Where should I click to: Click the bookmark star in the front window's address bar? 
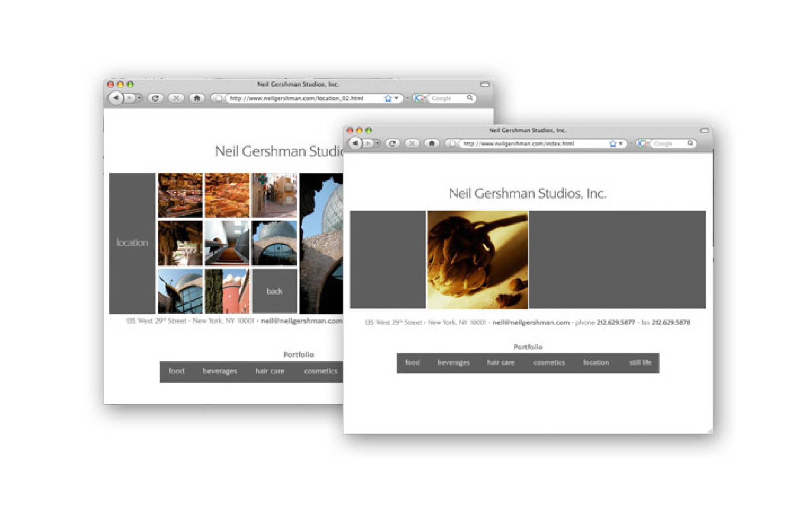613,143
